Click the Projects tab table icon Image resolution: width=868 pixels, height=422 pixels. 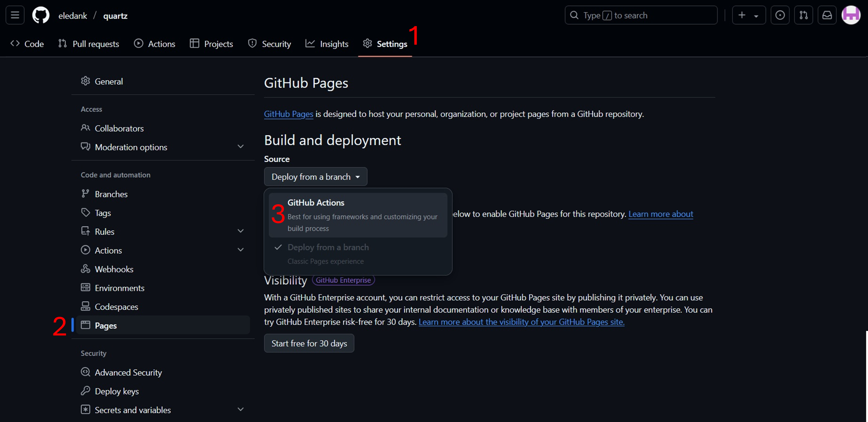194,43
